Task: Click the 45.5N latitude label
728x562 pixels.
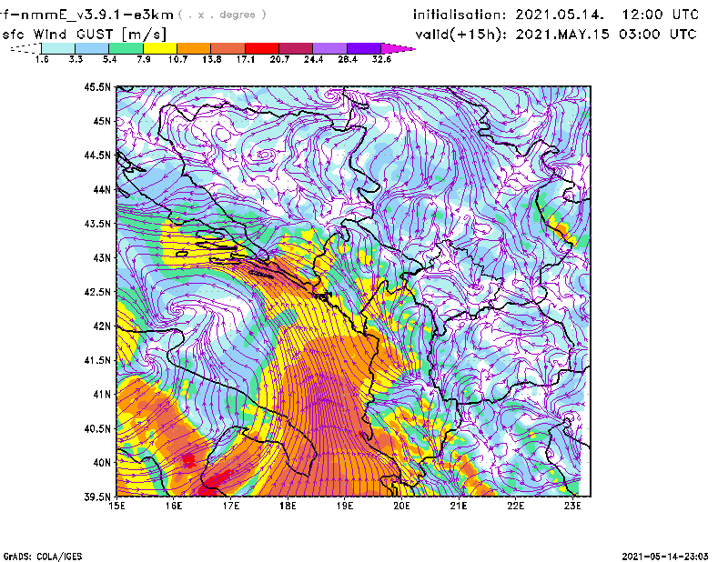Action: 97,86
